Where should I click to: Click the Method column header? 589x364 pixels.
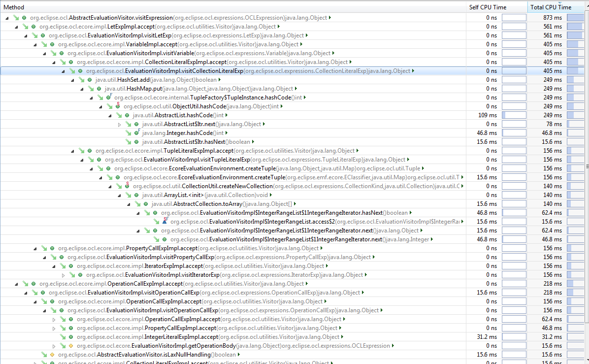[x=14, y=7]
